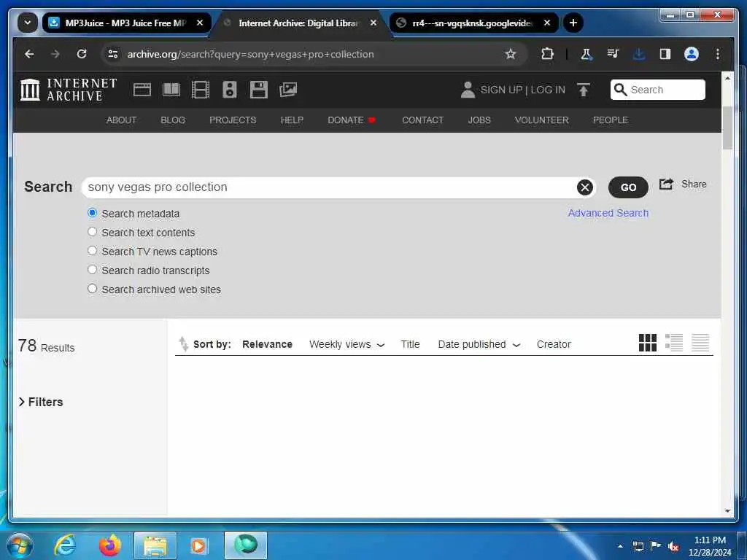Open the HELP menu item
Screen dimensions: 747x560
tap(292, 120)
